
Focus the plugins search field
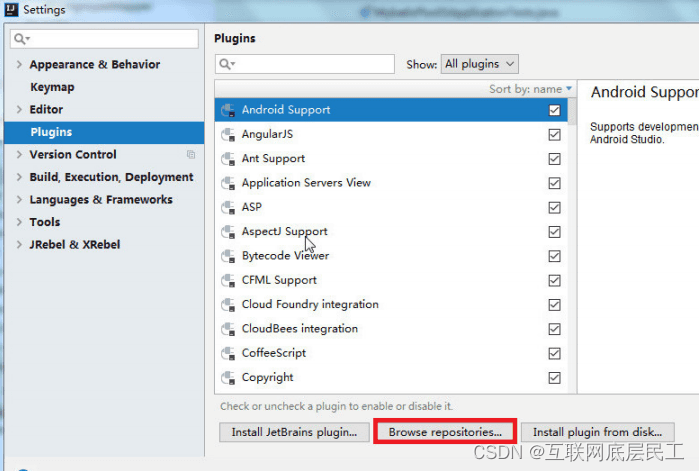pos(305,64)
